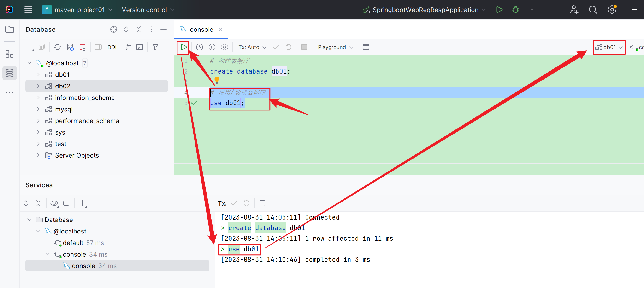Click the Refresh icon in Database toolbar
644x288 pixels.
[58, 47]
